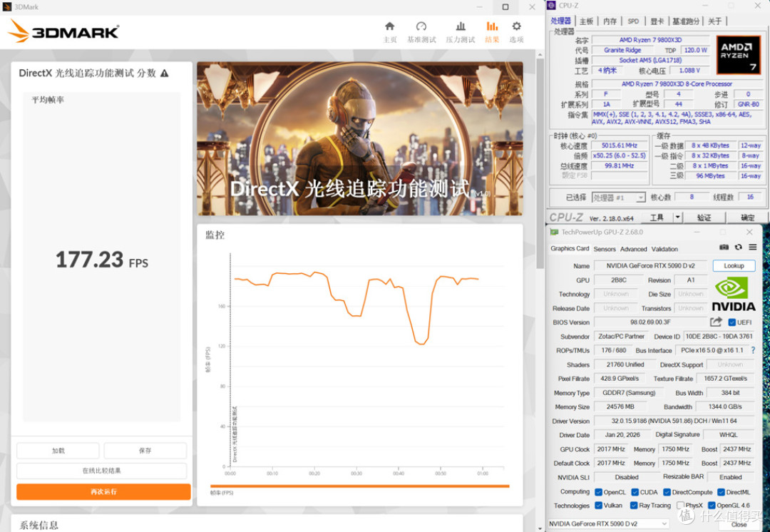Toggle the OpenGL 4.6 checkbox

point(712,505)
